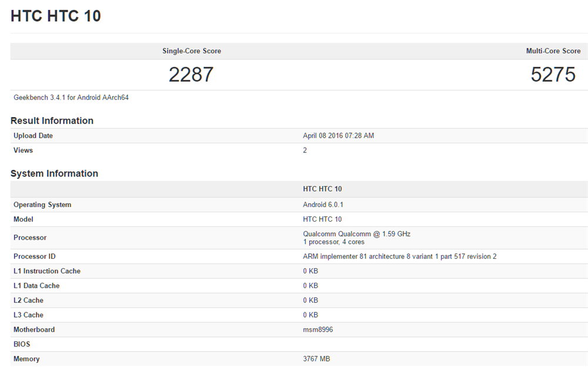Screen dimensions: 588x367
Task: Select the msm8996 motherboard value
Action: (x=318, y=330)
